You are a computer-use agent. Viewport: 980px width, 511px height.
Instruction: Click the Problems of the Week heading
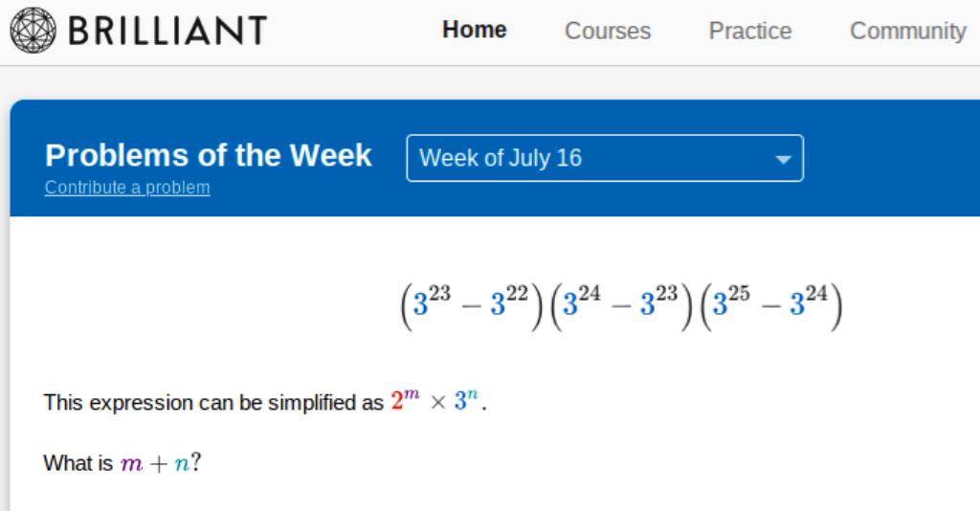[x=209, y=155]
